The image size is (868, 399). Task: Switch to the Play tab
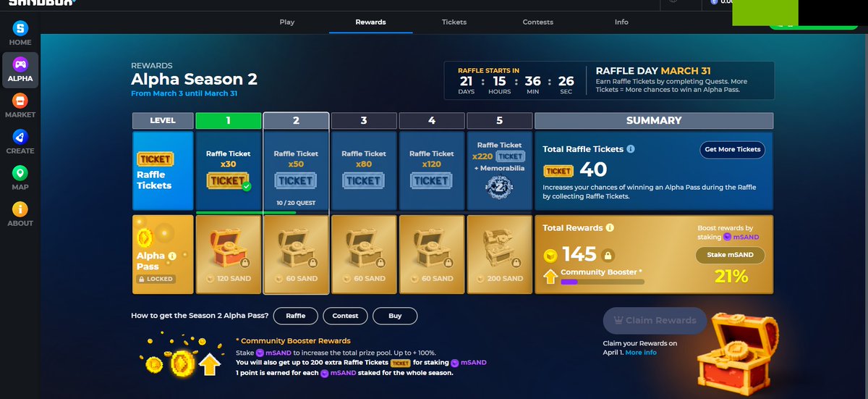(x=287, y=22)
